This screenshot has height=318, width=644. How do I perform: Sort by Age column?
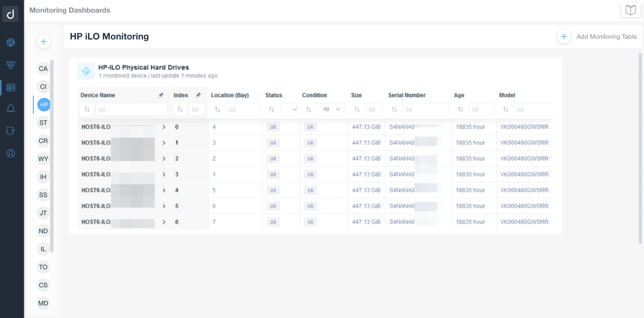[x=460, y=109]
